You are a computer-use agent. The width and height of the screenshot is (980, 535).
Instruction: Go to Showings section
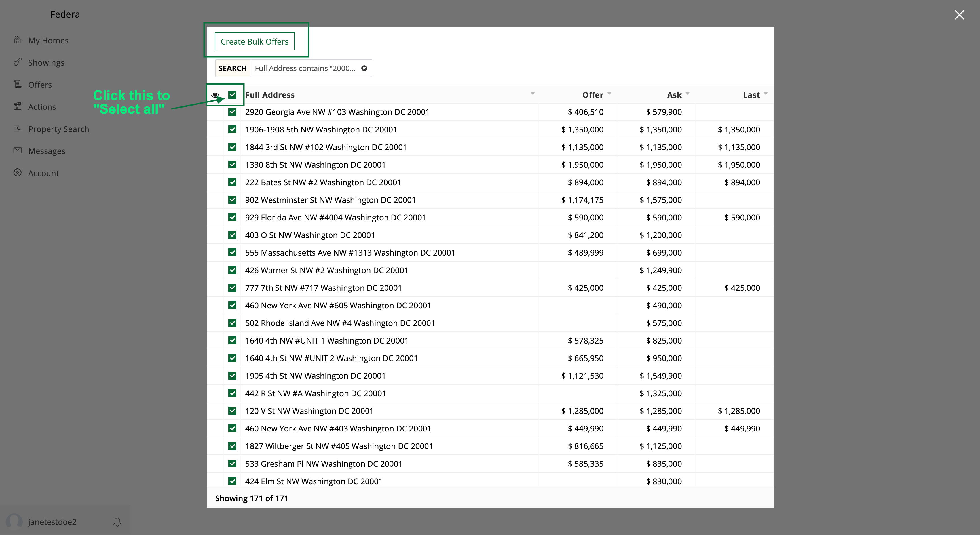pos(46,62)
